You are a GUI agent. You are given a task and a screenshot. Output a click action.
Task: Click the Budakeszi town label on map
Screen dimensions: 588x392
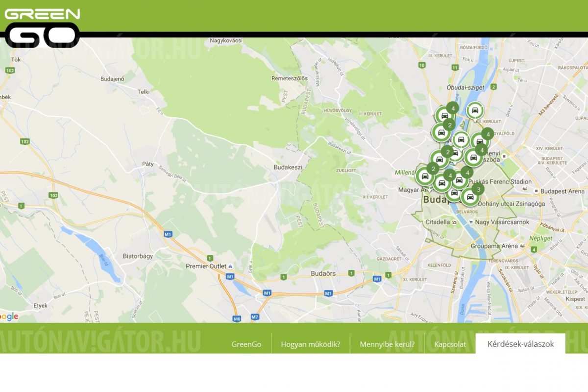[288, 167]
